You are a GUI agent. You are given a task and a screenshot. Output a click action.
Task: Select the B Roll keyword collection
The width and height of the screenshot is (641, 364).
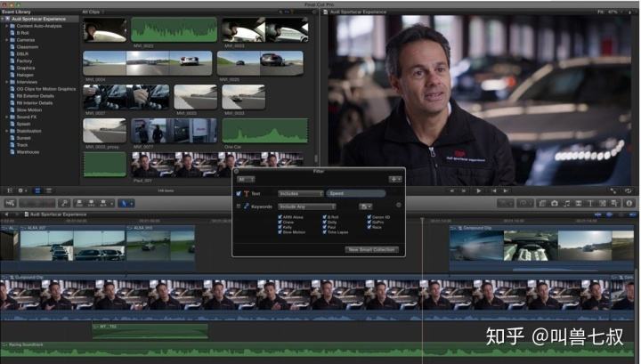22,33
